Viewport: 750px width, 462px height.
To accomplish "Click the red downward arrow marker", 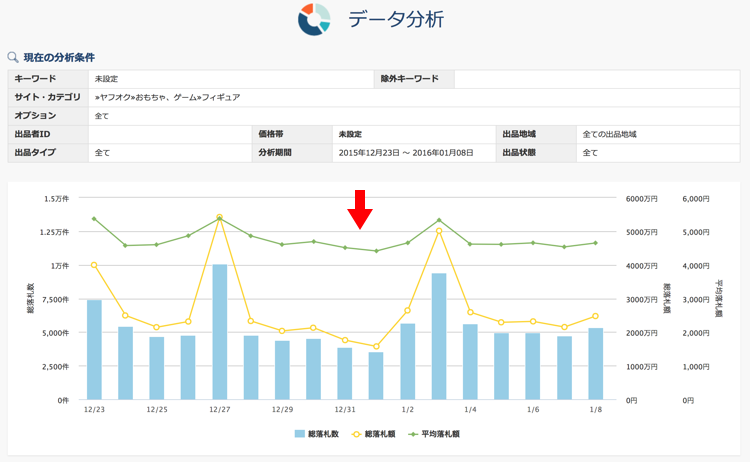I will 360,209.
